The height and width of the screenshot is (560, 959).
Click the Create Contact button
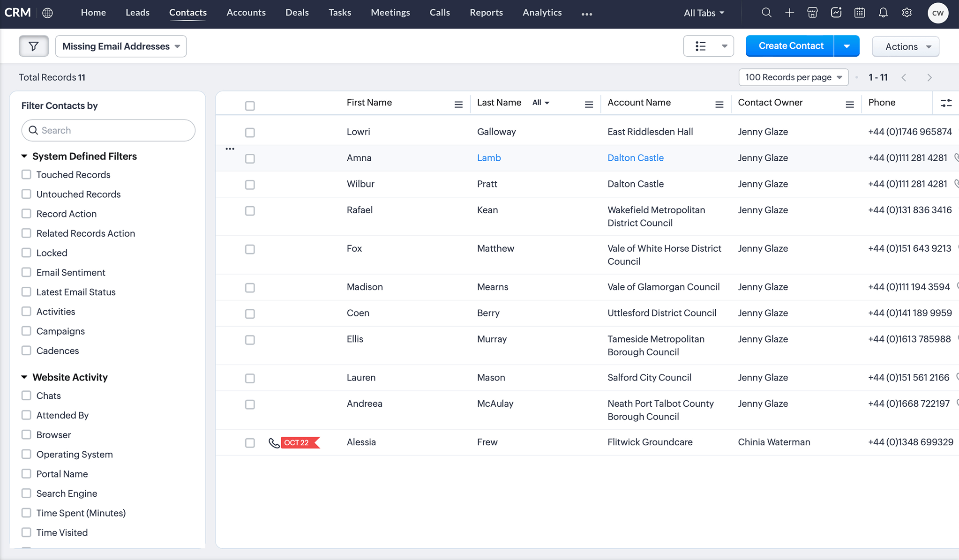click(x=790, y=46)
